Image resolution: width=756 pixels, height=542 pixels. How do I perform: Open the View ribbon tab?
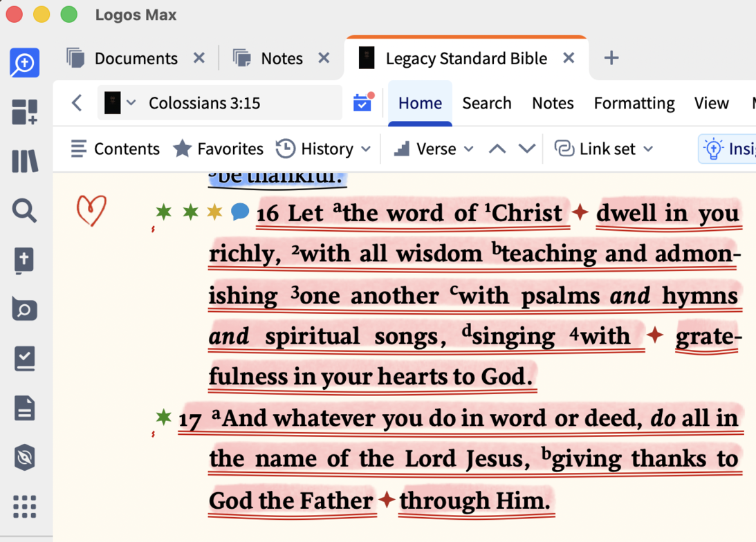712,103
